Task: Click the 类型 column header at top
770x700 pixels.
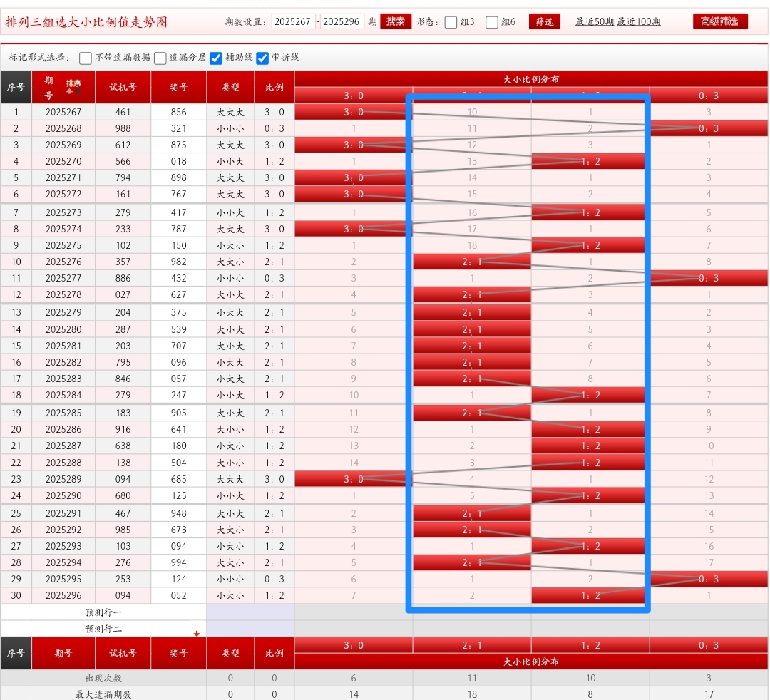Action: pyautogui.click(x=230, y=88)
